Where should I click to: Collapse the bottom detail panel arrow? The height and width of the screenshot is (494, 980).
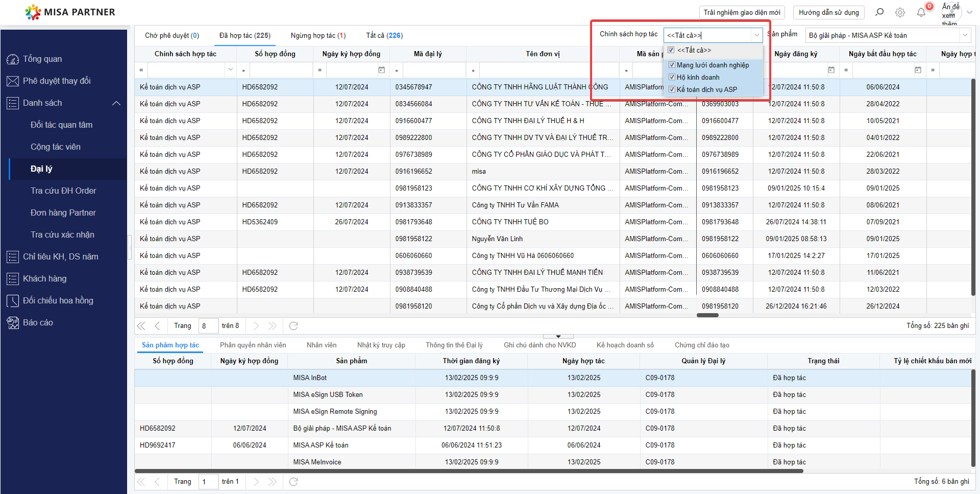click(558, 336)
